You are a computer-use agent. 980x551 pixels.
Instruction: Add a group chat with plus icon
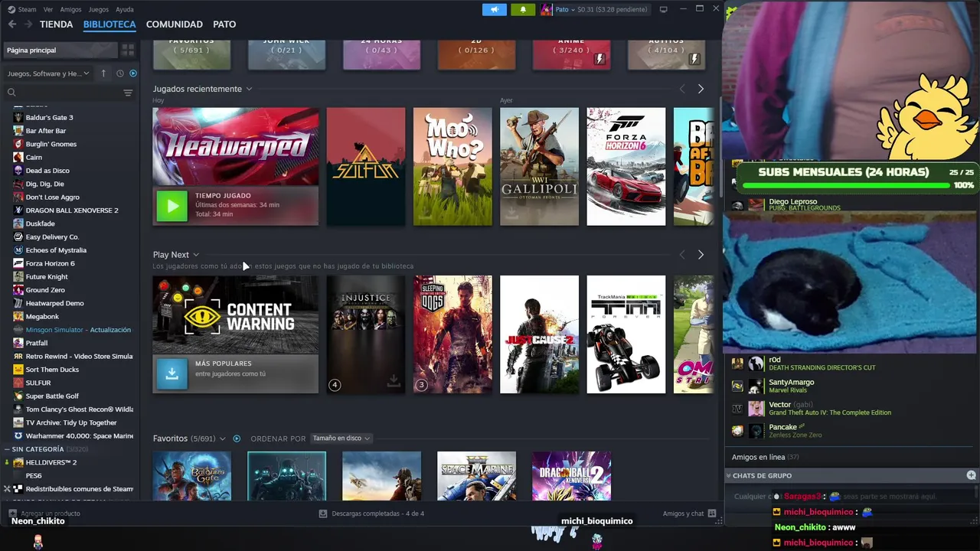(x=971, y=475)
